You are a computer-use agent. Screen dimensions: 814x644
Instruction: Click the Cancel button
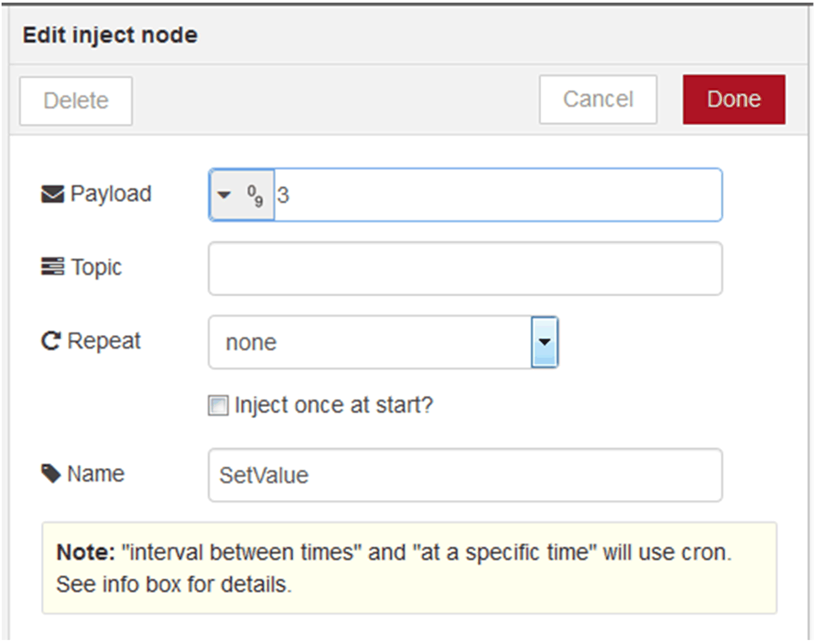(x=597, y=99)
